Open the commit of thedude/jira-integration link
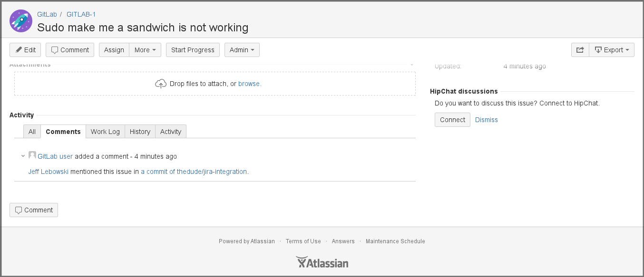The image size is (644, 277). [x=193, y=171]
